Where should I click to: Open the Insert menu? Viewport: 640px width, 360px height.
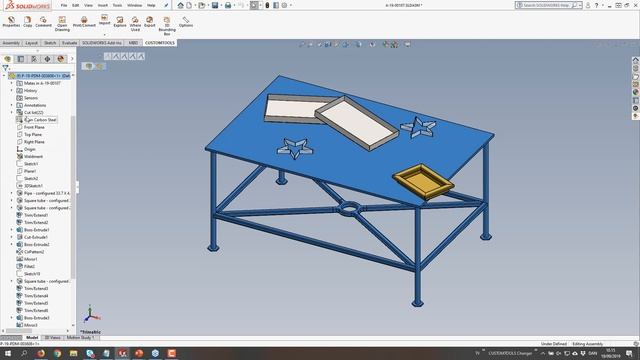coord(102,5)
